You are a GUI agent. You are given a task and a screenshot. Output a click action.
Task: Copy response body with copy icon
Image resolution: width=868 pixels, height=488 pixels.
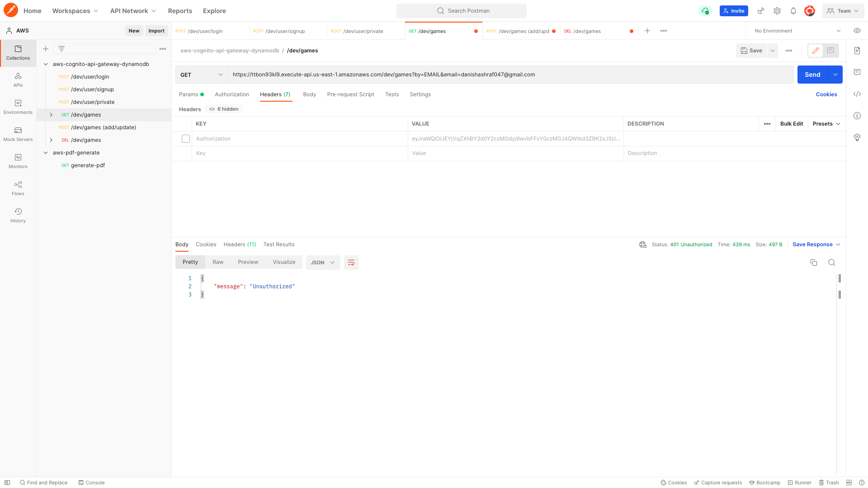(813, 263)
